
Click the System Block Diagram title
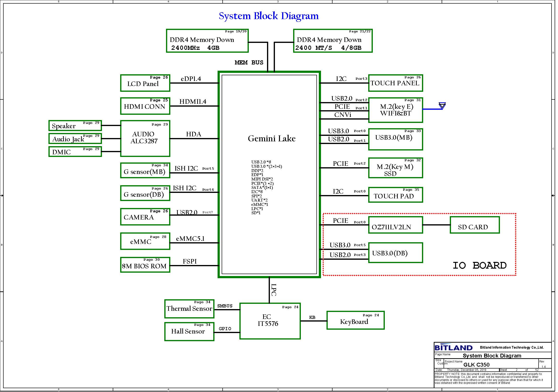pyautogui.click(x=268, y=16)
